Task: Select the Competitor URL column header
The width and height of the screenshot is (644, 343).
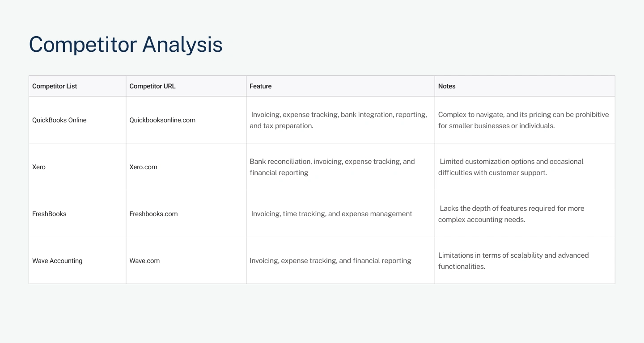Action: pos(152,86)
